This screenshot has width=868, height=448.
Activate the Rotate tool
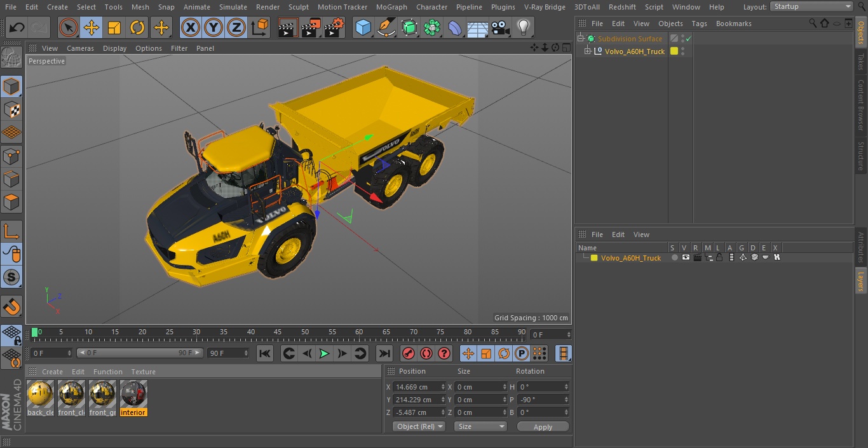(137, 27)
